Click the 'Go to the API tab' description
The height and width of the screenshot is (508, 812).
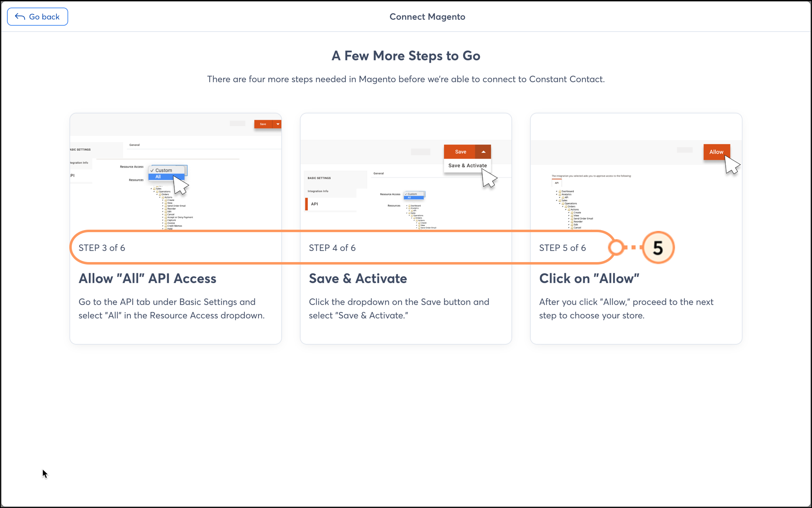(171, 309)
